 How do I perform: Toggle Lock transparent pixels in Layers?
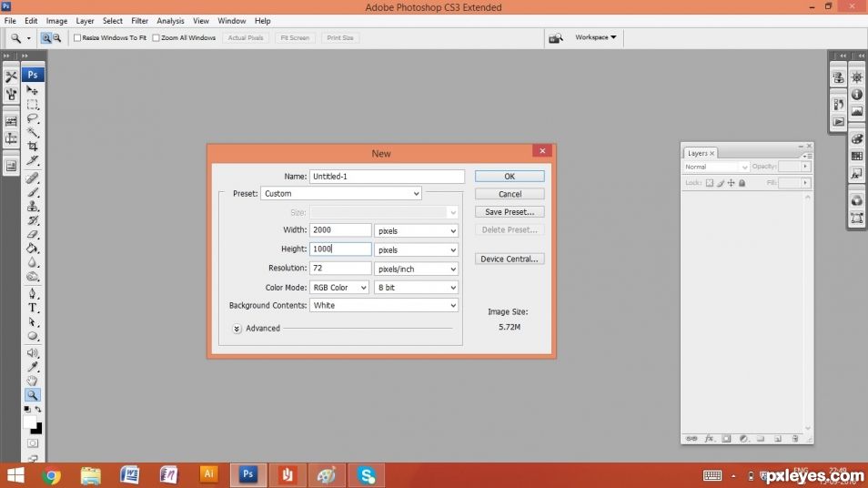[709, 183]
